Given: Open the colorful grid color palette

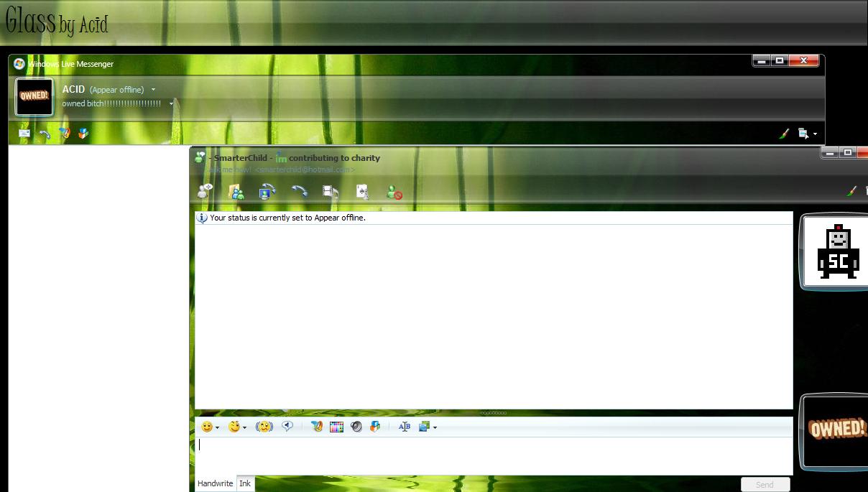Looking at the screenshot, I should pos(336,427).
